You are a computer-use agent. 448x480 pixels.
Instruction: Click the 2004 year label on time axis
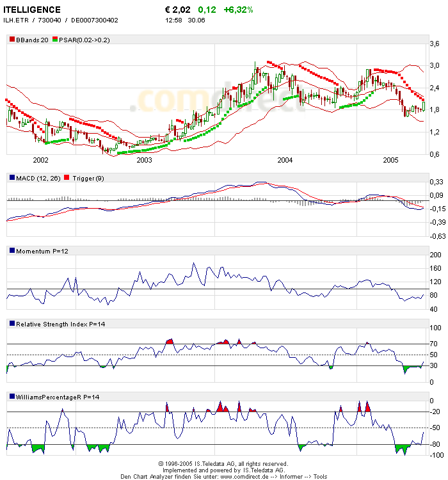[x=285, y=160]
